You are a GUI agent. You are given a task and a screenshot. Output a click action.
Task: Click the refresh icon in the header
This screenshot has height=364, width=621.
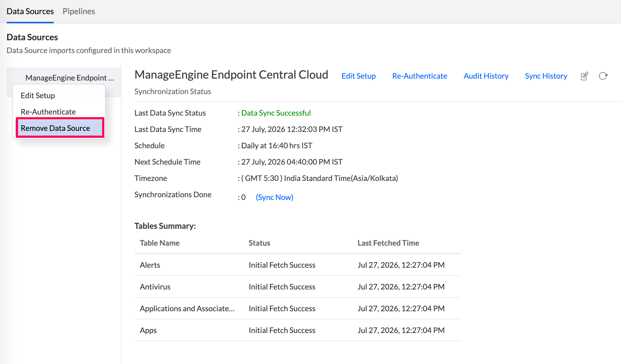click(603, 76)
